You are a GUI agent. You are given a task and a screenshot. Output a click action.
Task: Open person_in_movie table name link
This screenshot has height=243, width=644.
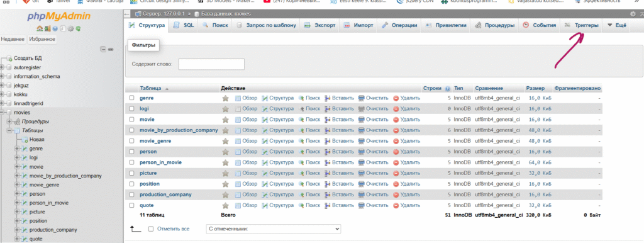160,162
